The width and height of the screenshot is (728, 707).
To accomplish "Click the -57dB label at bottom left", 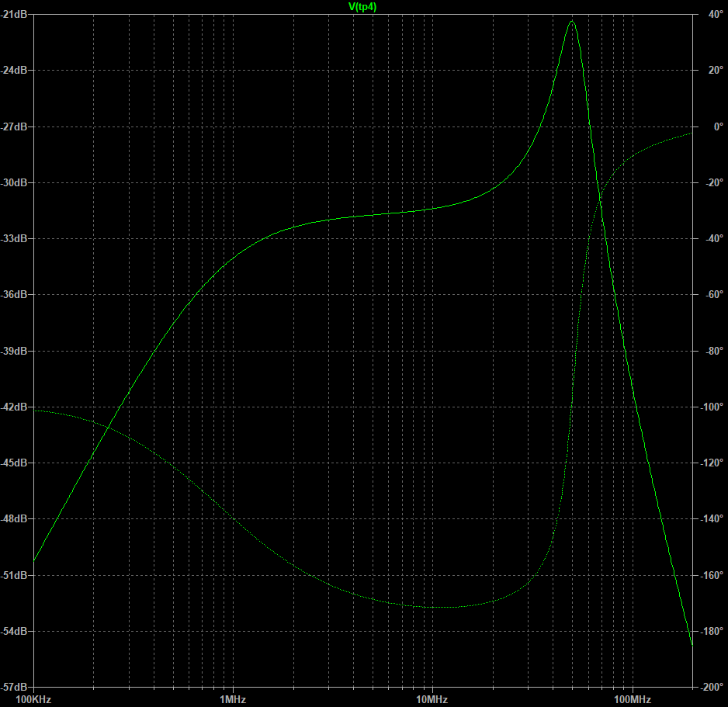I will tap(15, 687).
